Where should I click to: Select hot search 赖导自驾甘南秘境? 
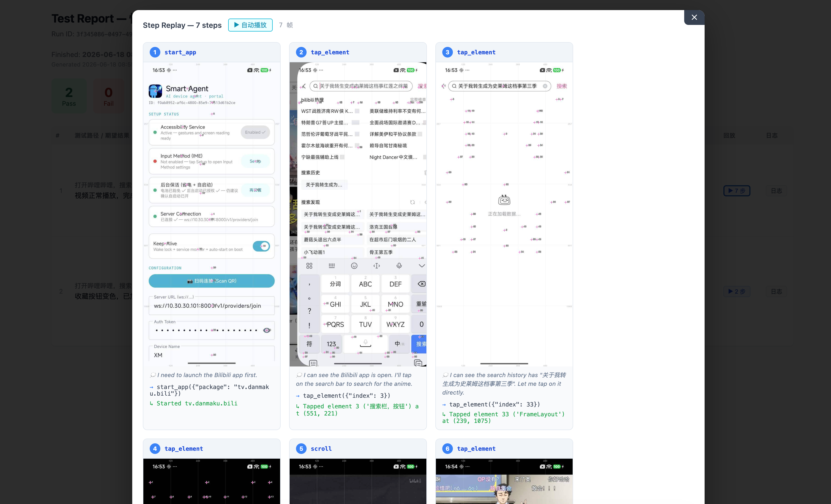(388, 146)
